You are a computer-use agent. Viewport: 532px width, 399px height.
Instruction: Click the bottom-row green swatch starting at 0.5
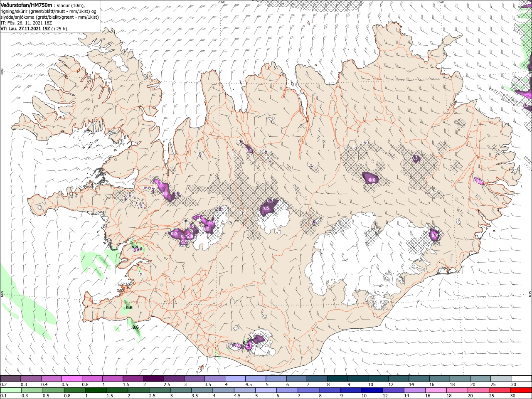point(53,390)
